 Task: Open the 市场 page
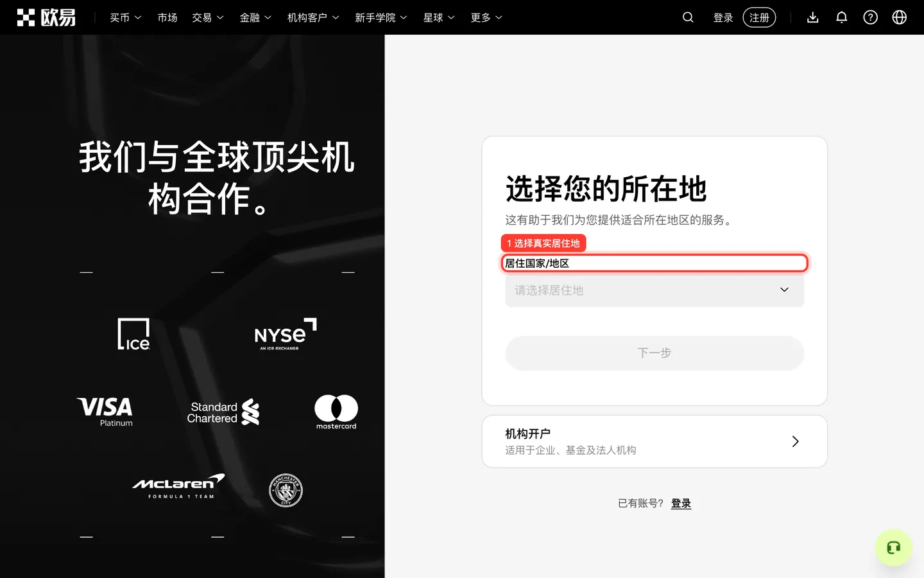click(167, 17)
